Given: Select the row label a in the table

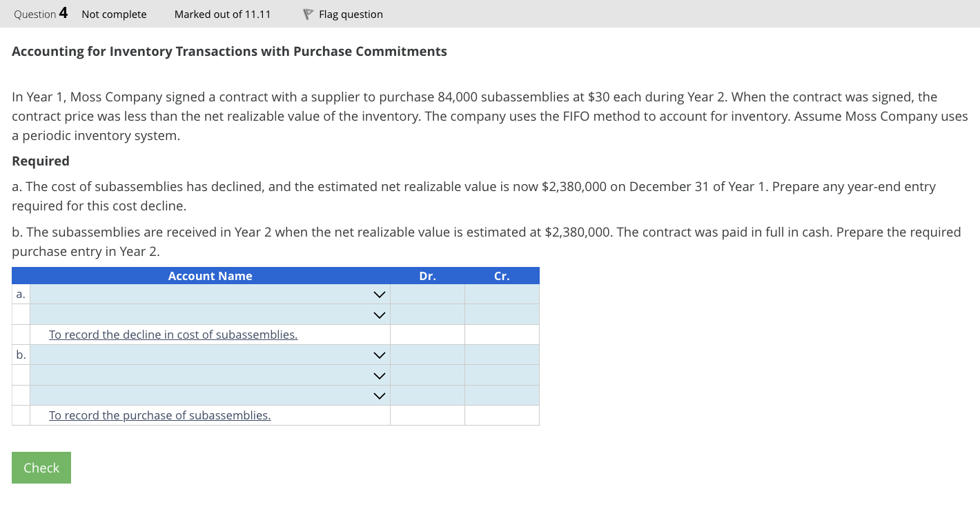Looking at the screenshot, I should 20,294.
